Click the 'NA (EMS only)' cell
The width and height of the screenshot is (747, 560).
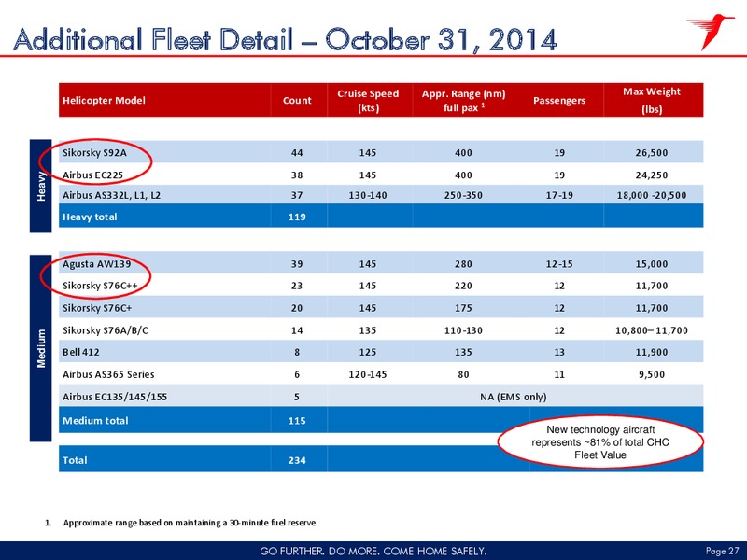point(513,397)
